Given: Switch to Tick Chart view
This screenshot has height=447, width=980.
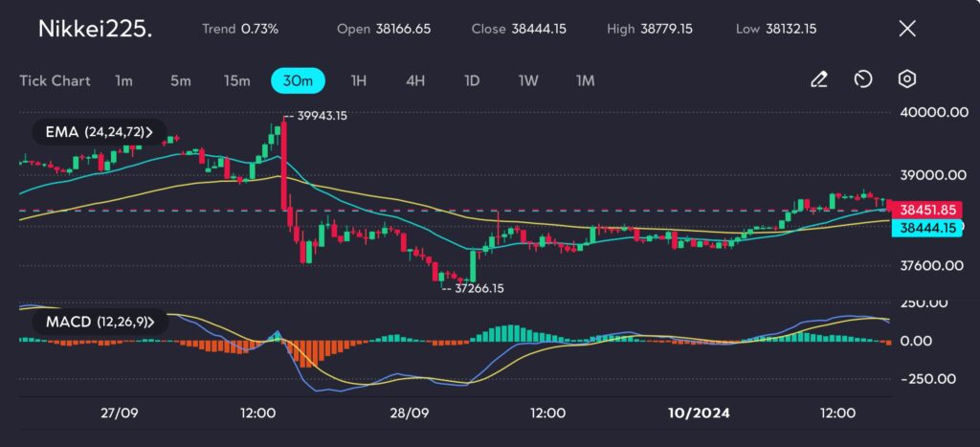Looking at the screenshot, I should pos(55,80).
